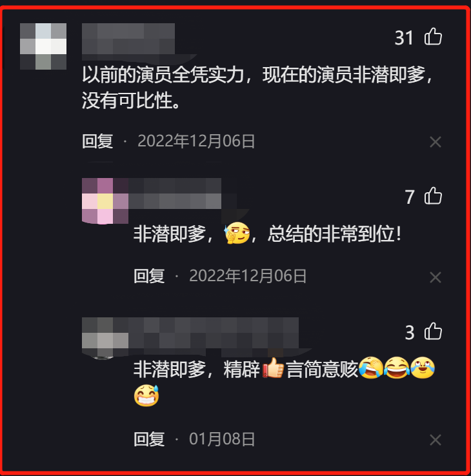Open the top commenter's gray avatar
The width and height of the screenshot is (471, 476).
click(43, 46)
